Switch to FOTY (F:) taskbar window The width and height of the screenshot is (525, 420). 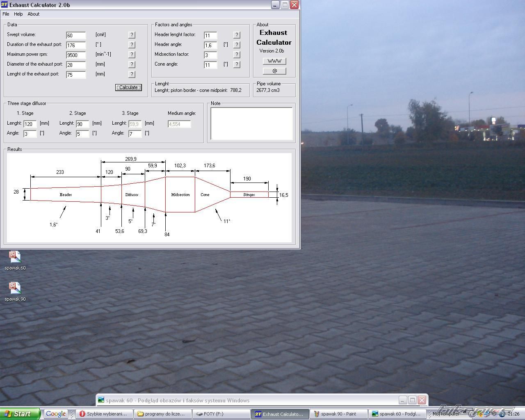tap(221, 414)
